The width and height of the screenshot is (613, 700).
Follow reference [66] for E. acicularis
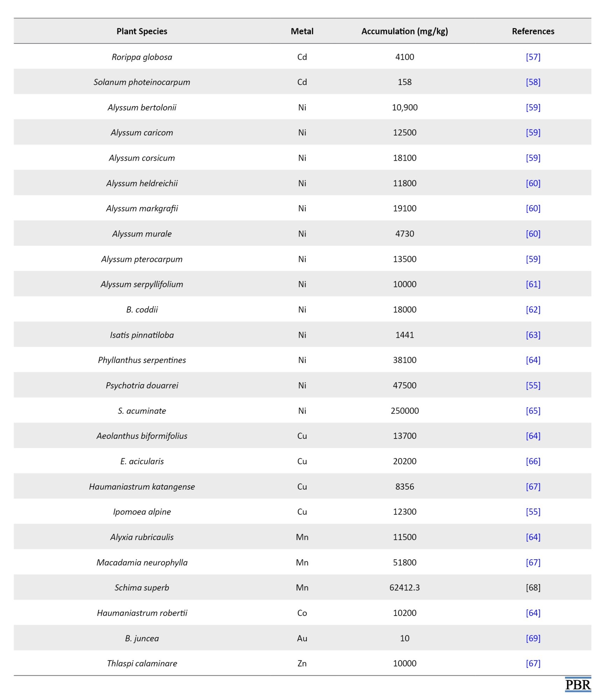533,461
